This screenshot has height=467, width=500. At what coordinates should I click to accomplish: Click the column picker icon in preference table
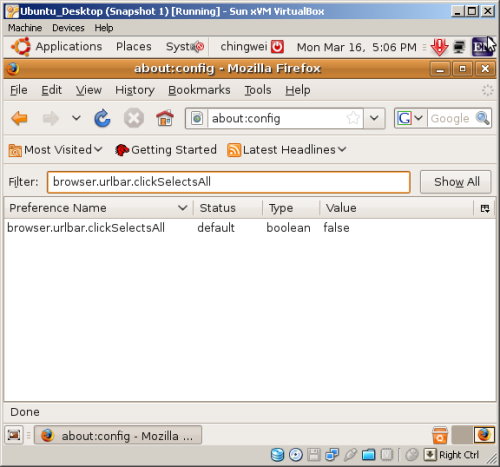(x=485, y=209)
